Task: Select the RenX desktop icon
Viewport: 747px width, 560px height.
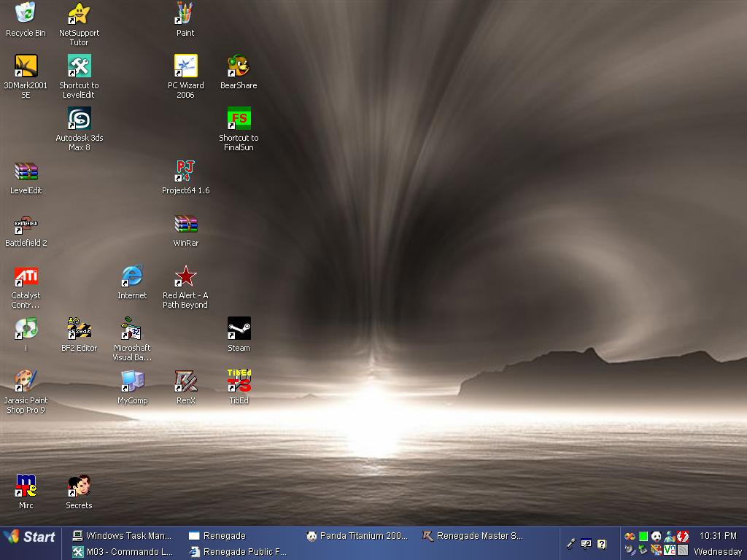Action: (185, 381)
